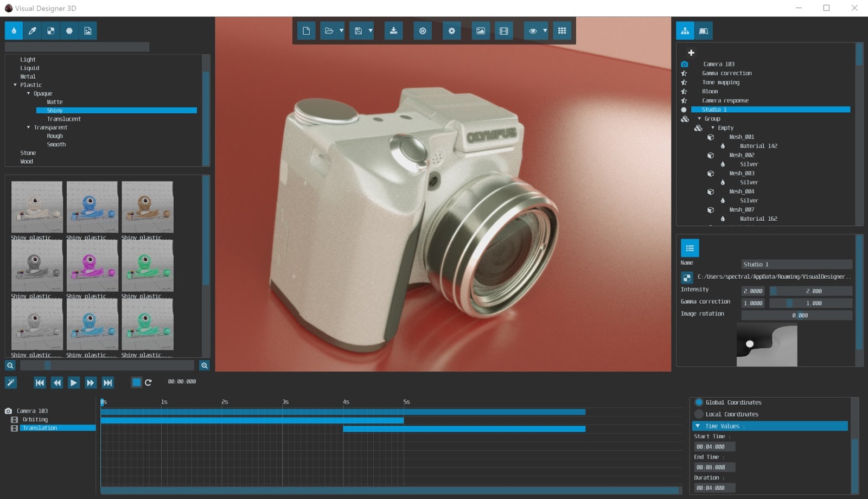Adjust the thumbnail size slider
The image size is (868, 499).
[x=107, y=366]
